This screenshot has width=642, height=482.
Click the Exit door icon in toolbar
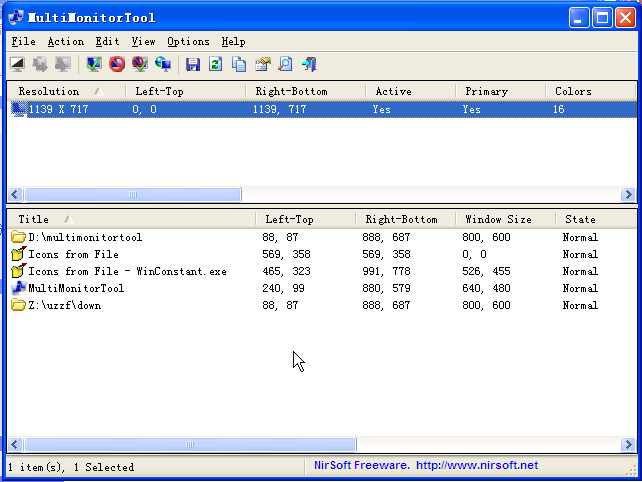tap(309, 64)
